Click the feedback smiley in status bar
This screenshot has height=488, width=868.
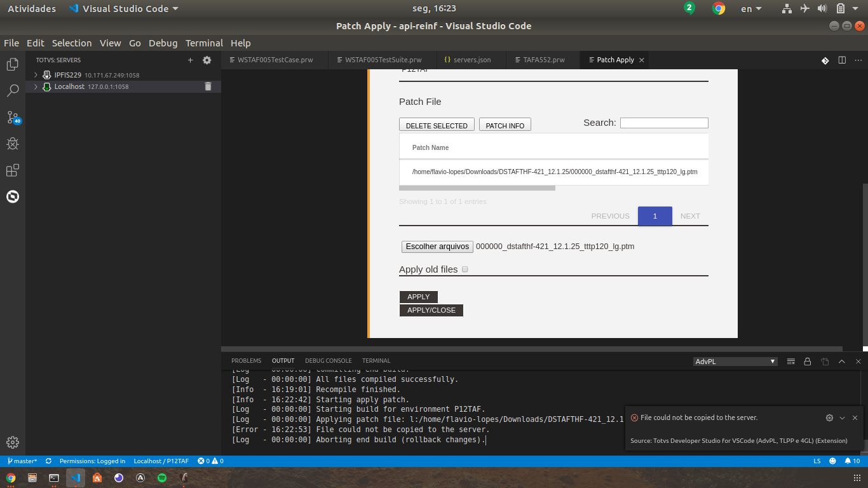click(x=833, y=461)
